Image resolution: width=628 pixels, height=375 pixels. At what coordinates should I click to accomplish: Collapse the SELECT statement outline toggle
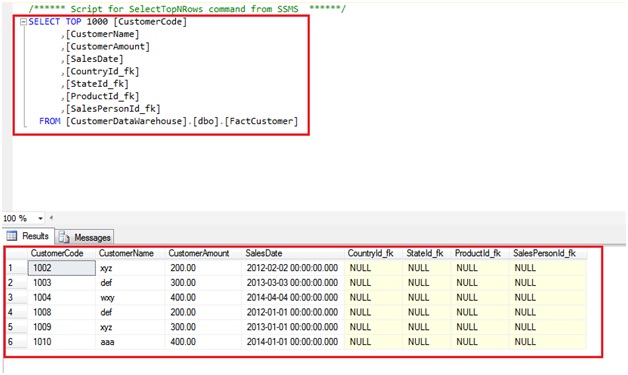(23, 22)
